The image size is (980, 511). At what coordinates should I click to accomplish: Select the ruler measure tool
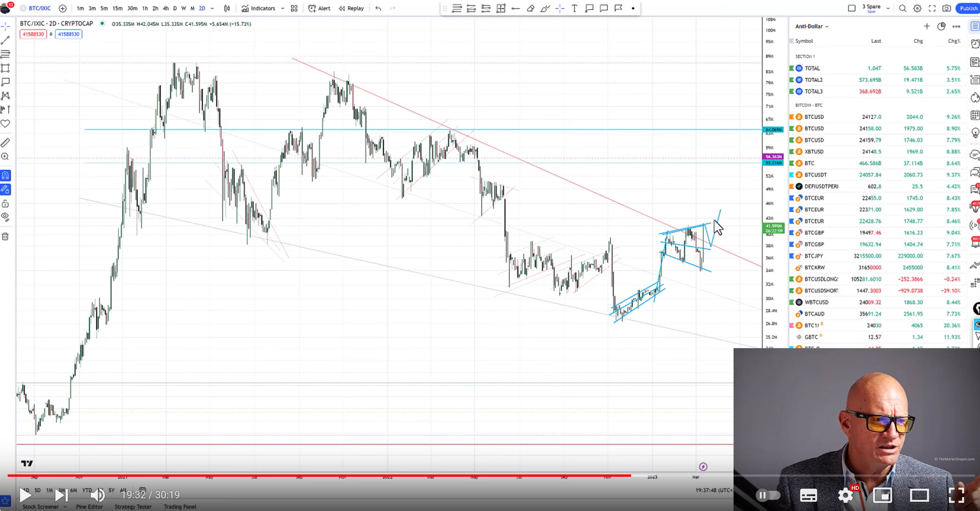(x=5, y=143)
